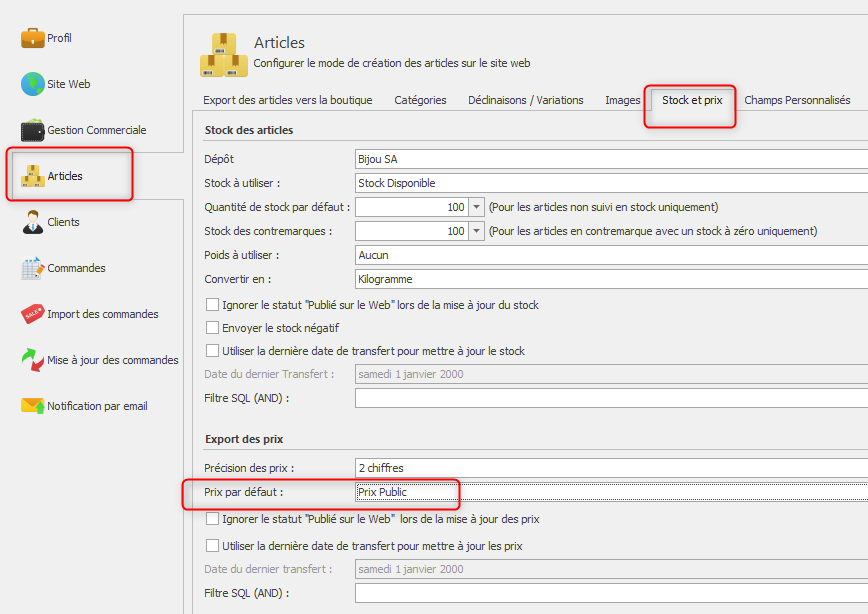Screen dimensions: 868x614
Task: Open Prix par défaut combo showing Prix Public
Action: coord(611,492)
